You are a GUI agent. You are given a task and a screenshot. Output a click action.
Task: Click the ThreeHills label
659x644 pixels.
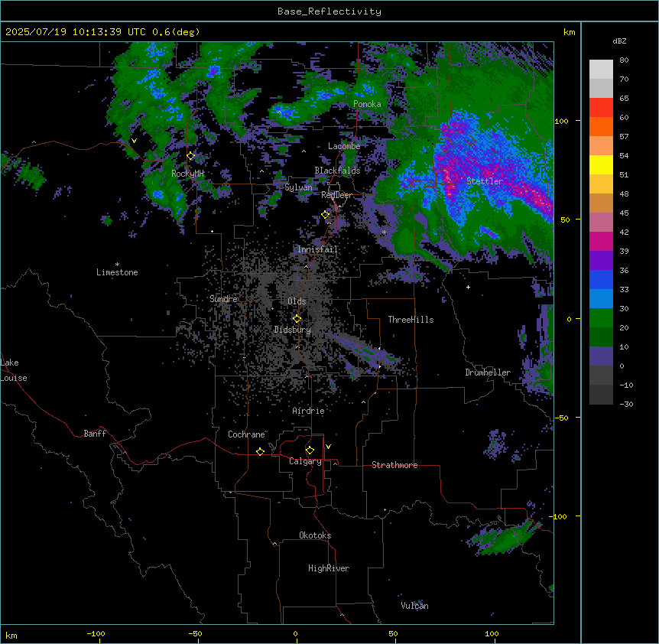click(411, 320)
